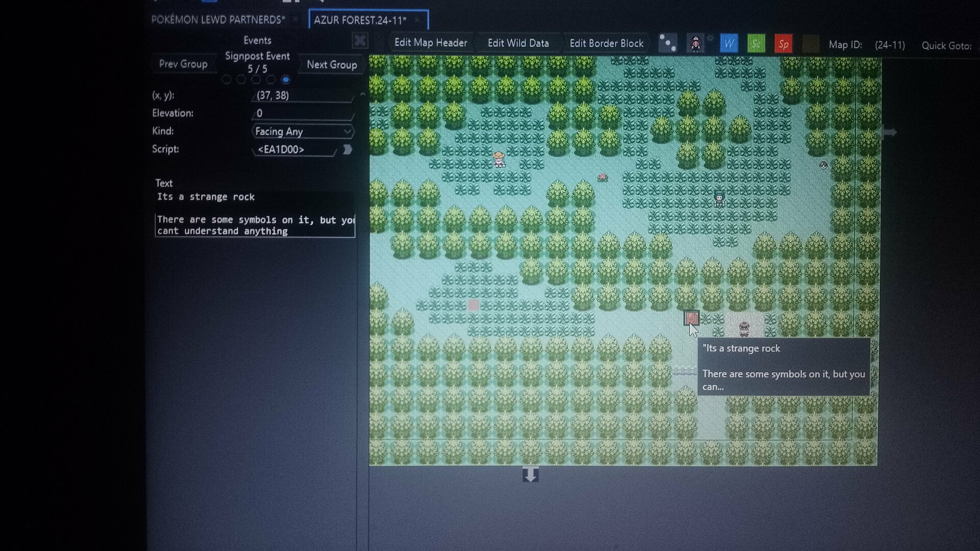Select signpost event 1 of 5 dot
The height and width of the screenshot is (551, 980).
tap(227, 80)
